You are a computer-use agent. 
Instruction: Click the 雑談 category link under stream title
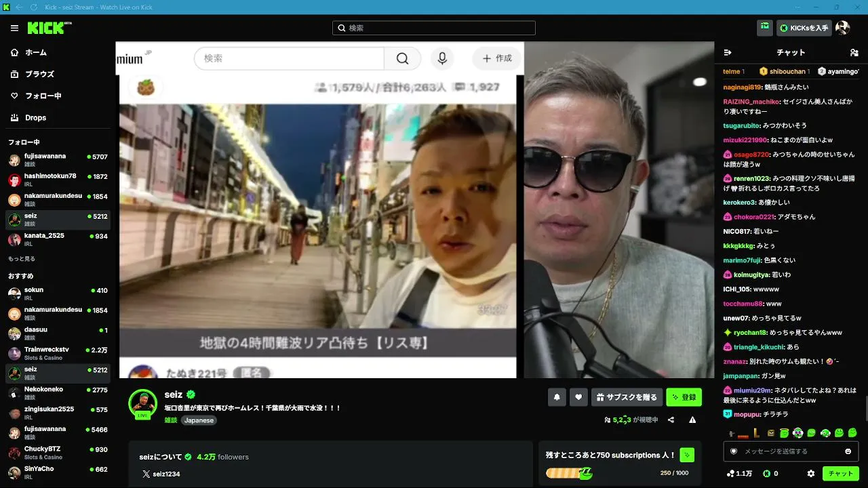pos(170,420)
